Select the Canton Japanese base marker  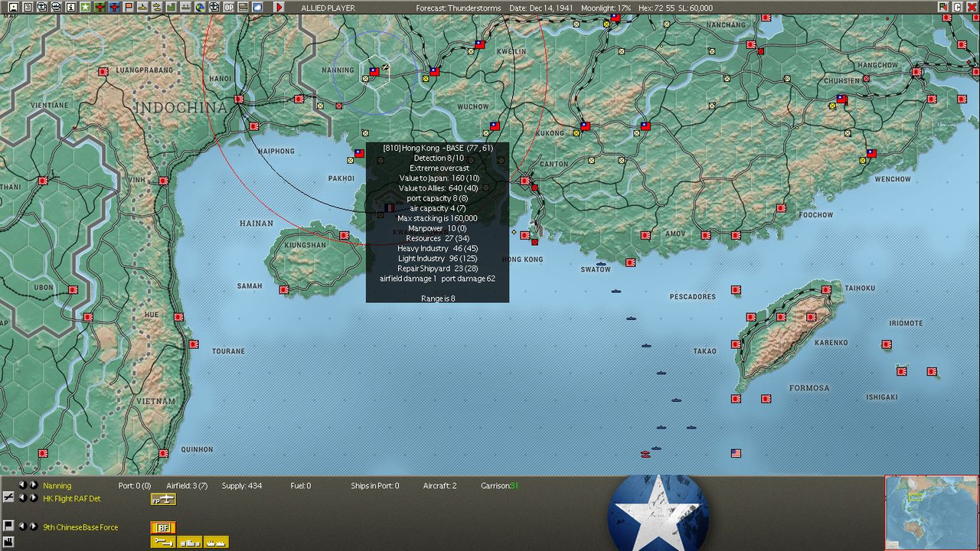click(525, 181)
